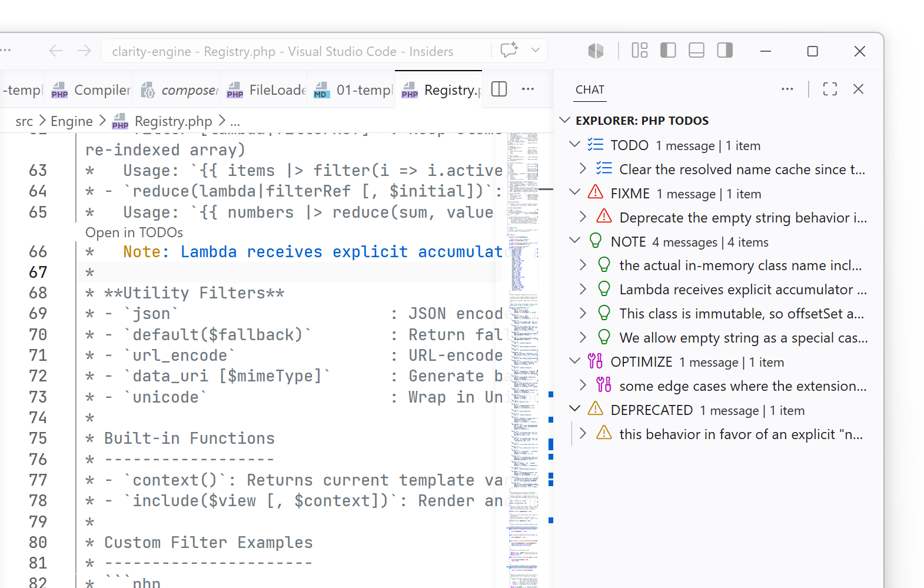The image size is (924, 588).
Task: Click the minimap code overview
Action: (x=523, y=360)
